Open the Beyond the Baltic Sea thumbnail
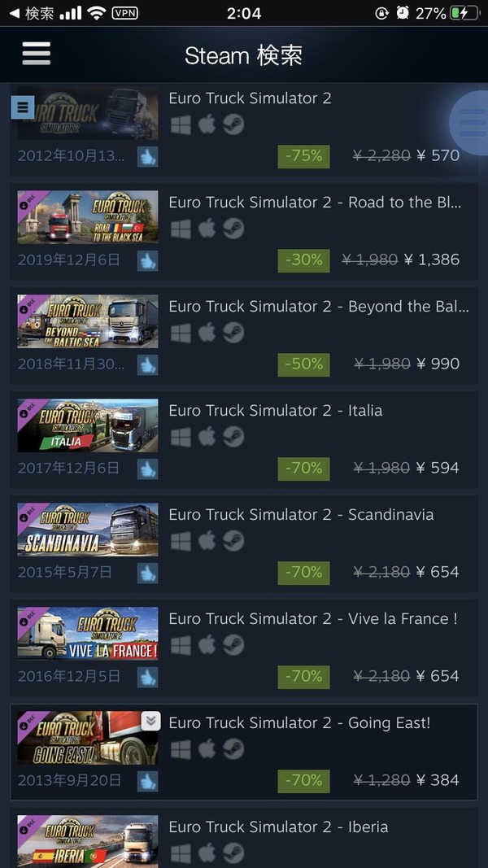 [87, 321]
